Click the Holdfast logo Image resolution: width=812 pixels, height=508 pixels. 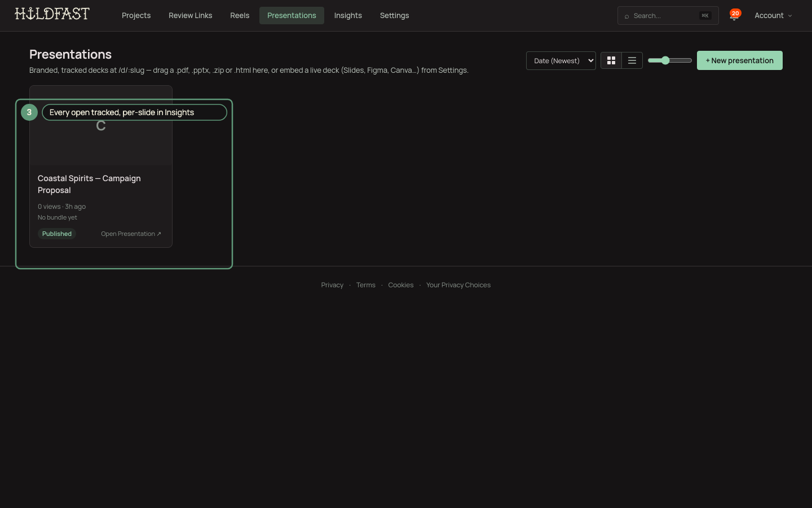[52, 14]
